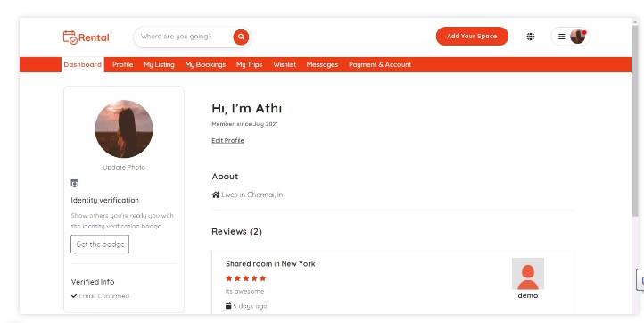This screenshot has height=323, width=644.
Task: Switch to the My Bookings tab
Action: [x=205, y=64]
